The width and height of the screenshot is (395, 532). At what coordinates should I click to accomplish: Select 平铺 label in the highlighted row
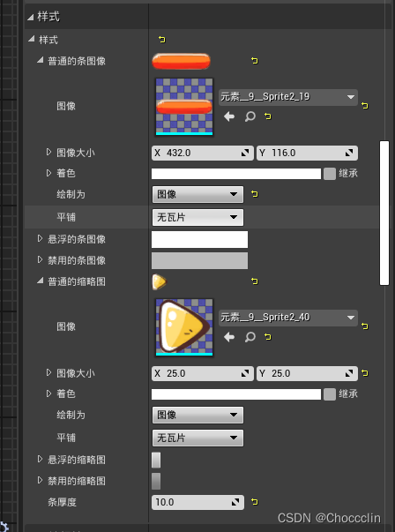tap(66, 217)
